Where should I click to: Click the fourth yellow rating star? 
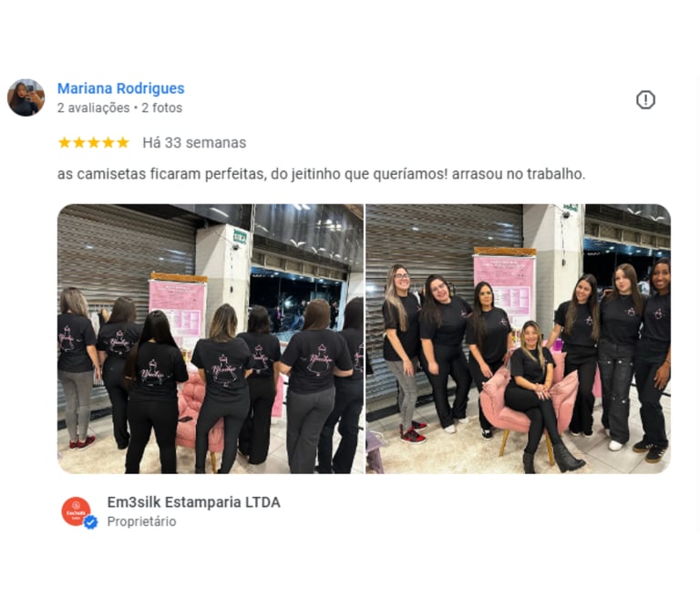[108, 142]
